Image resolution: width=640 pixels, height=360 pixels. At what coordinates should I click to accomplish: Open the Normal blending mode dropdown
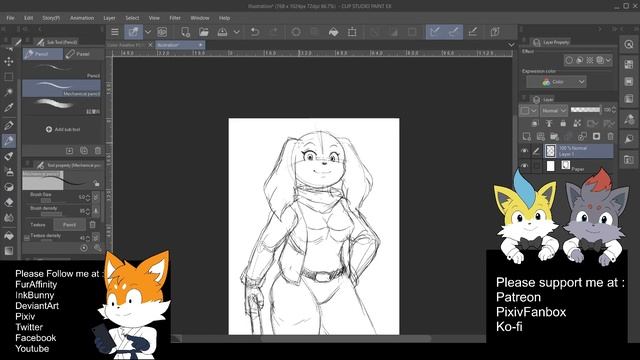tap(554, 110)
